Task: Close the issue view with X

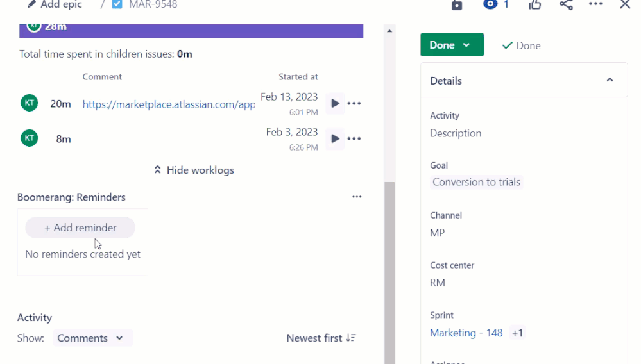Action: 625,4
